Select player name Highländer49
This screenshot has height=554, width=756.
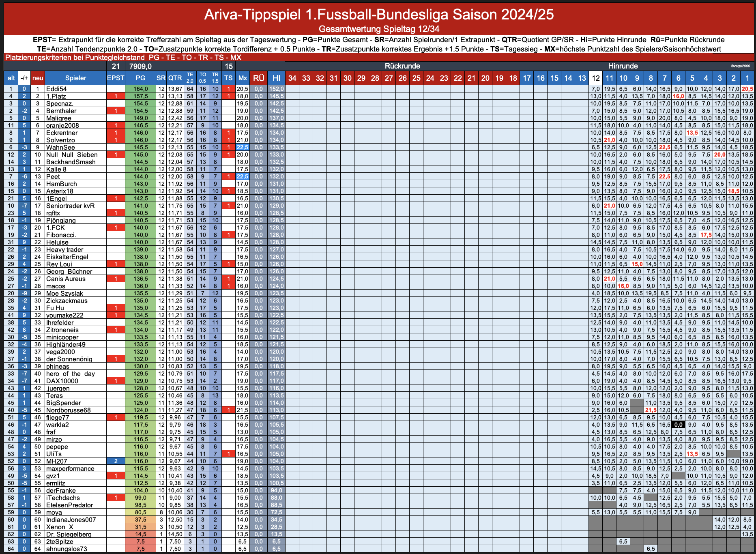[x=66, y=344]
